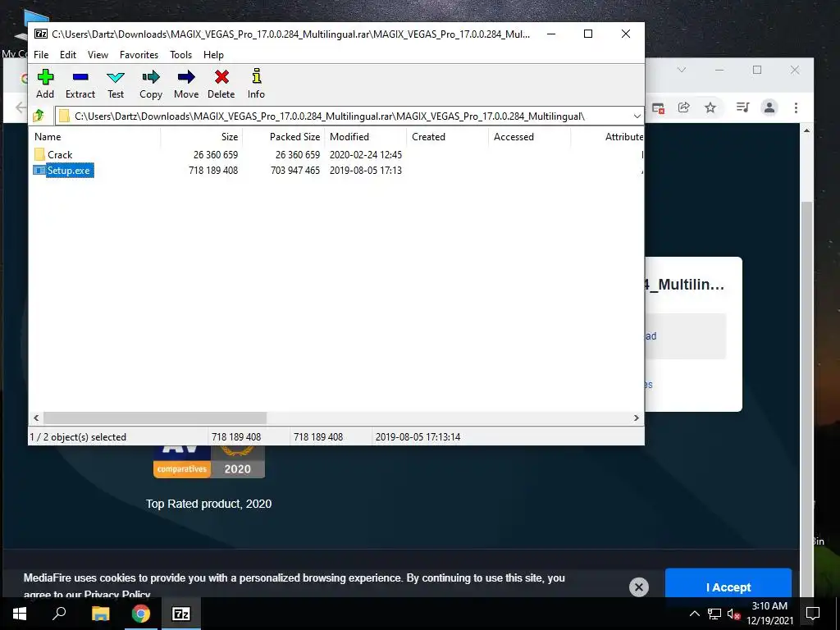Click Crack size value 26 360 659
Image resolution: width=840 pixels, height=630 pixels.
click(x=216, y=155)
